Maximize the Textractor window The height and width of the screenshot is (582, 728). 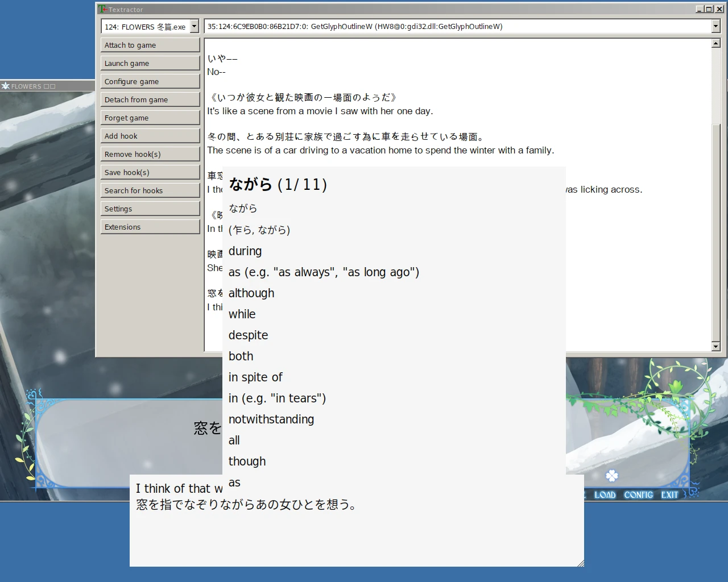pyautogui.click(x=709, y=9)
